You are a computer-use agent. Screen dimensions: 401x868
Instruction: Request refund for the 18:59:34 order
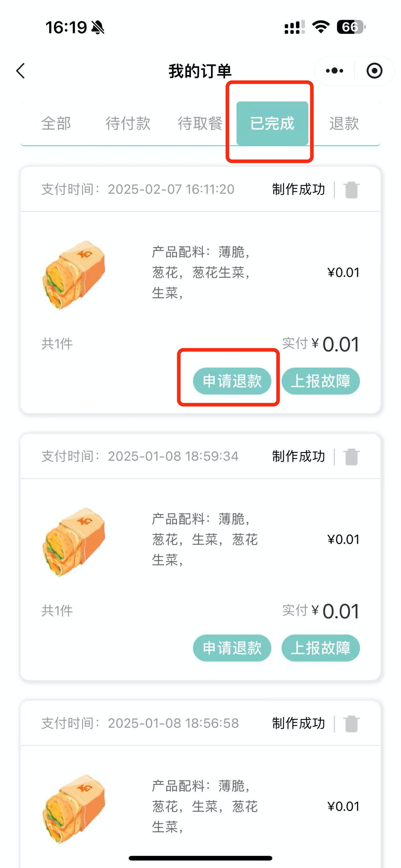[232, 648]
